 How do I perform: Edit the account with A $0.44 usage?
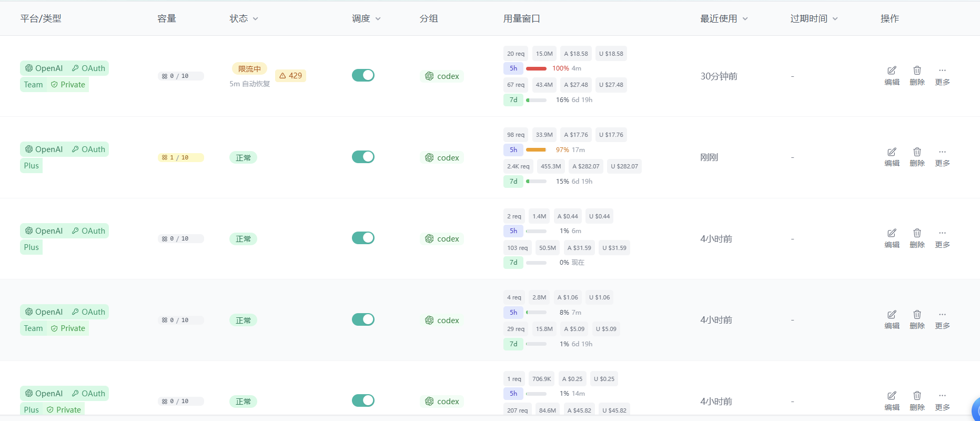(x=892, y=238)
